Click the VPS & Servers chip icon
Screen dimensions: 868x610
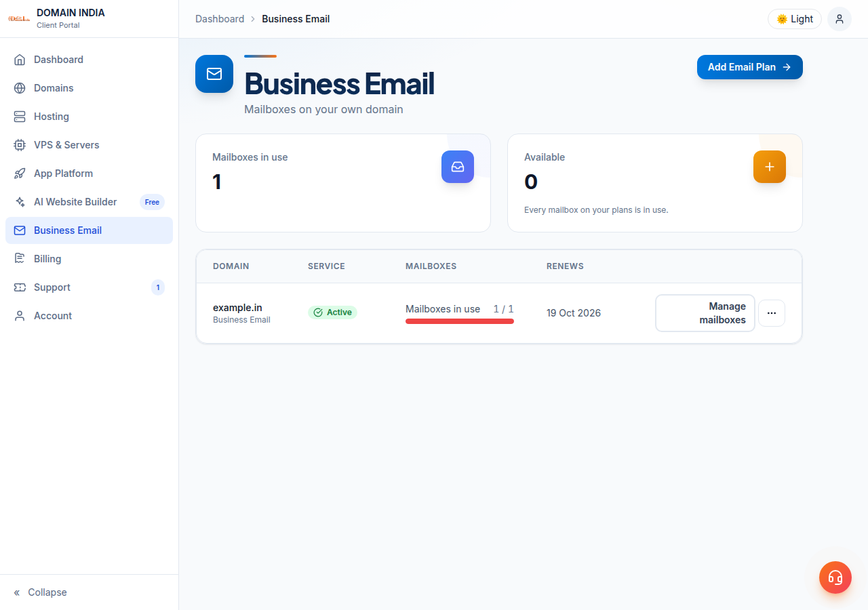20,145
